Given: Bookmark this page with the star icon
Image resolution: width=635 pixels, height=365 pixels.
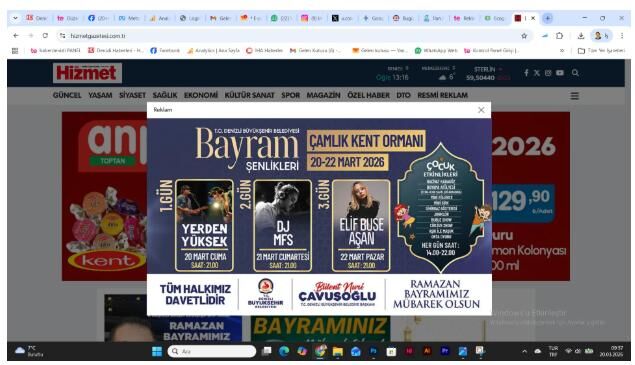Looking at the screenshot, I should click(524, 36).
